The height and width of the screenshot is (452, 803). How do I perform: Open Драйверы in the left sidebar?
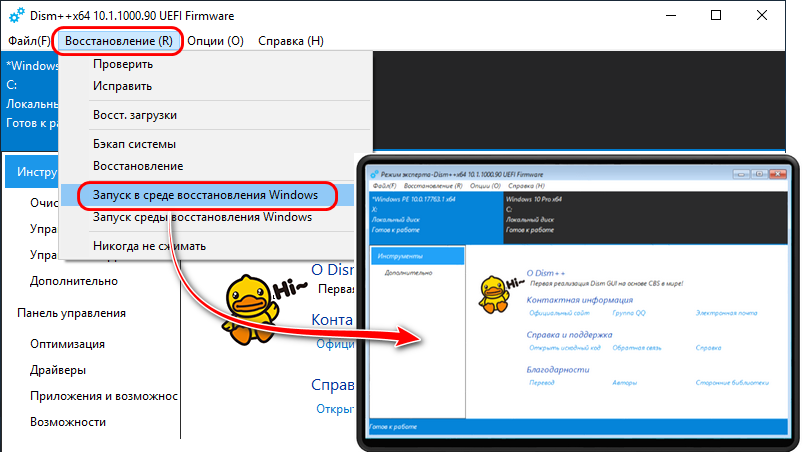pos(58,370)
